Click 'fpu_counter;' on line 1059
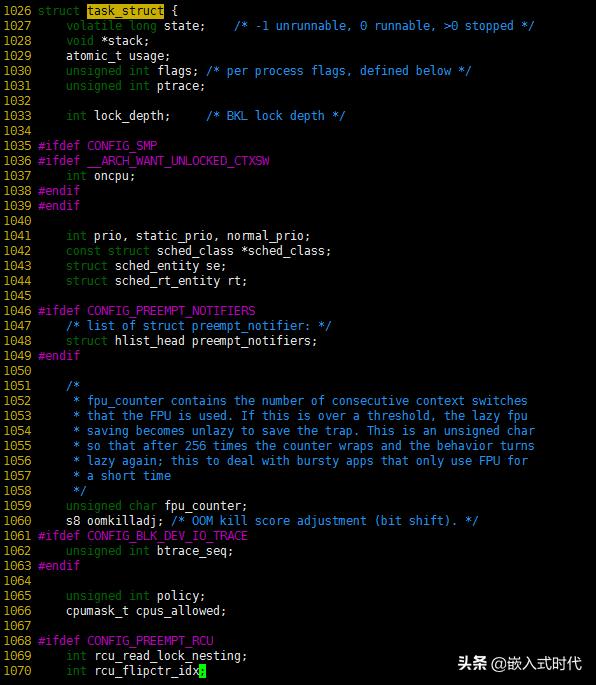This screenshot has width=596, height=685. click(205, 506)
